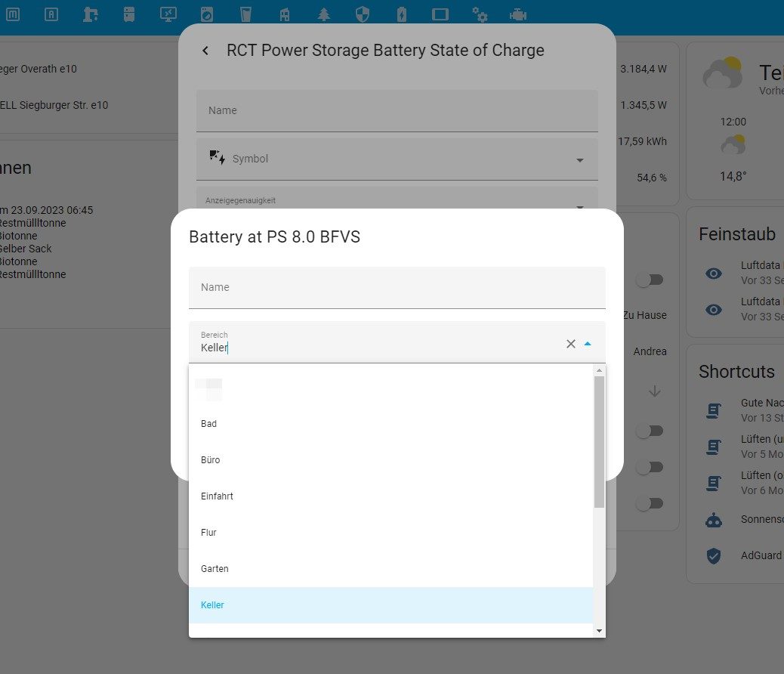Focus the Name field in Battery dialog
The image size is (784, 674).
(397, 288)
